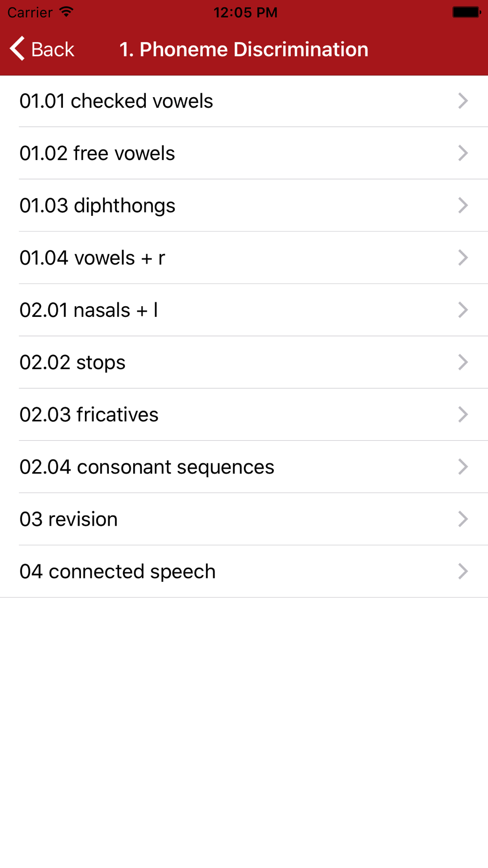Tap arrow on vowels + r row
The image size is (488, 868).
(463, 258)
